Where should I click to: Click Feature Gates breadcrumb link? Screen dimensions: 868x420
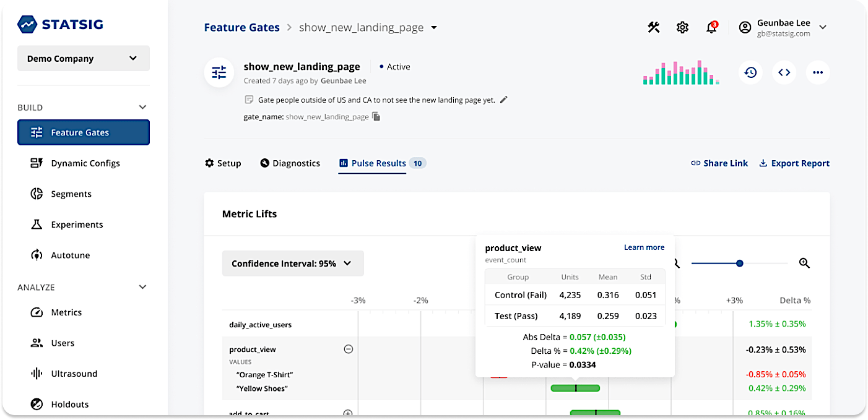click(x=242, y=28)
